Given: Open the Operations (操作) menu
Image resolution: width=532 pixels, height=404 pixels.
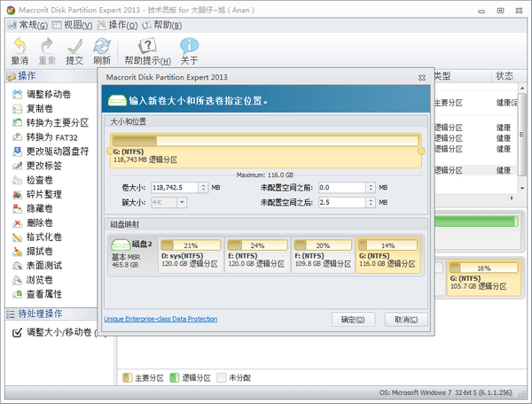Looking at the screenshot, I should tap(117, 25).
